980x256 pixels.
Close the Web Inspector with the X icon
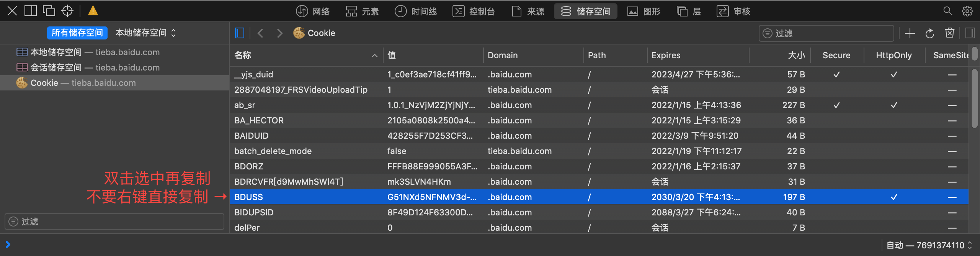[x=12, y=11]
